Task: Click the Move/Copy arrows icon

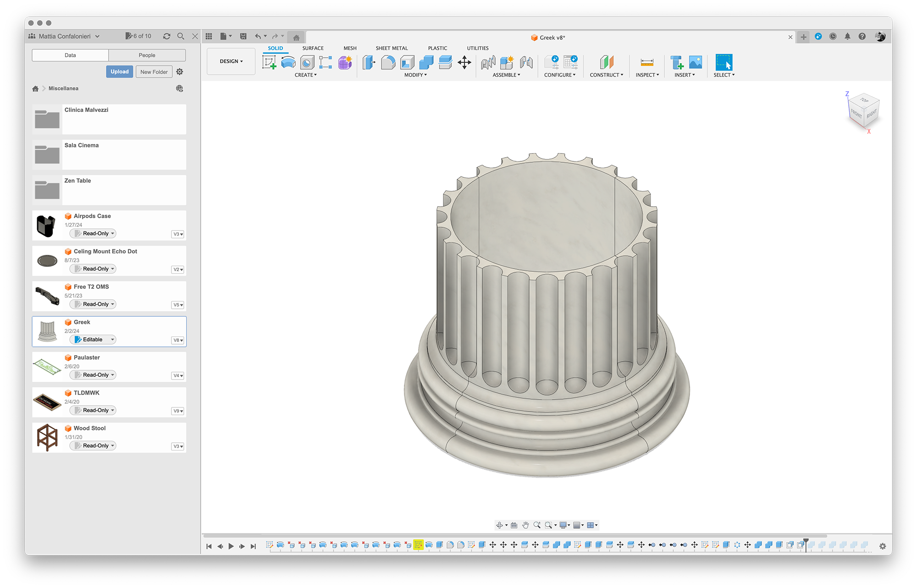Action: (464, 62)
